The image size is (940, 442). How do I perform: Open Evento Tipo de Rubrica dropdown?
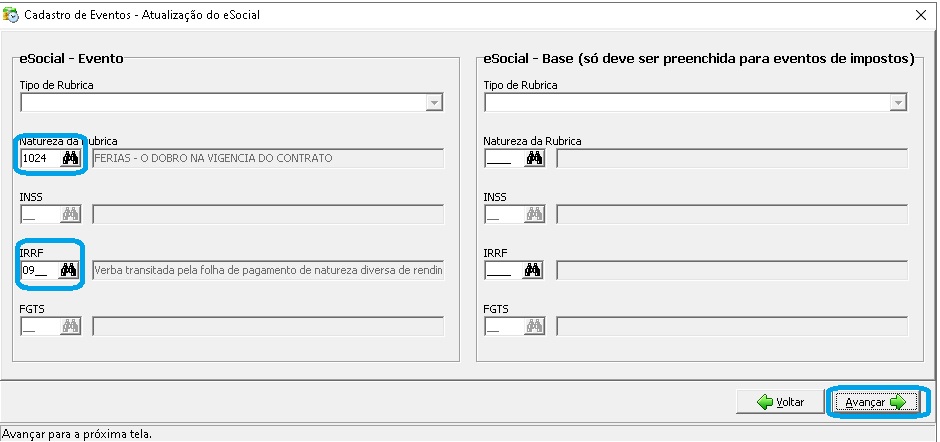(x=434, y=103)
